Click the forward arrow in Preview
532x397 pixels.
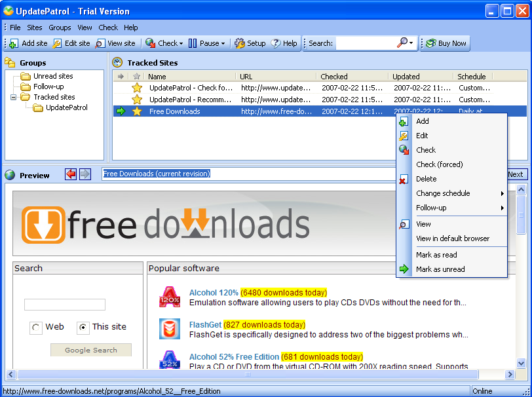tap(85, 174)
